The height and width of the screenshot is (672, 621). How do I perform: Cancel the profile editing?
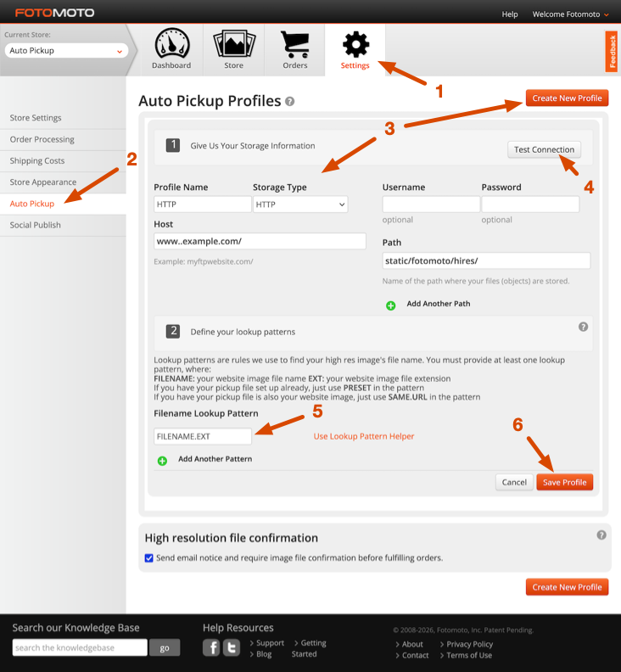(x=514, y=482)
